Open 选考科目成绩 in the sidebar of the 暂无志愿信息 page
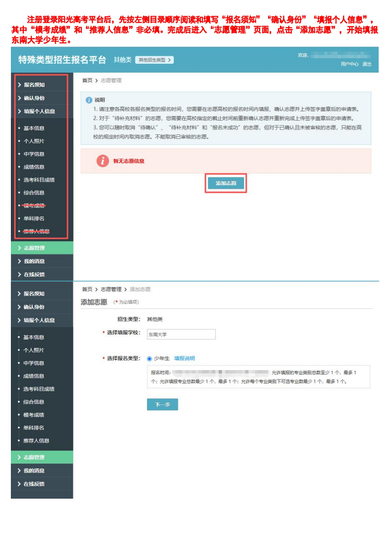 39,179
